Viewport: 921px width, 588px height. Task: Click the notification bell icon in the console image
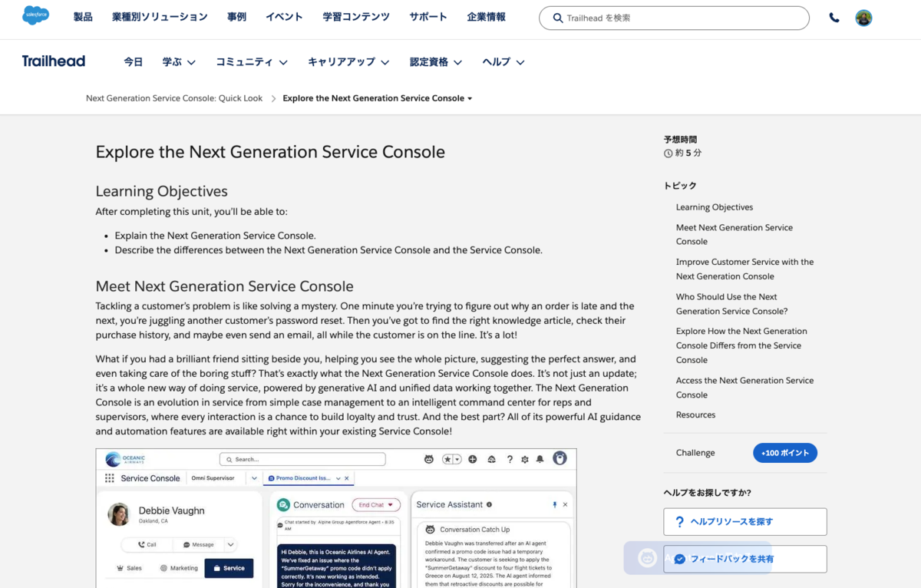tap(540, 459)
